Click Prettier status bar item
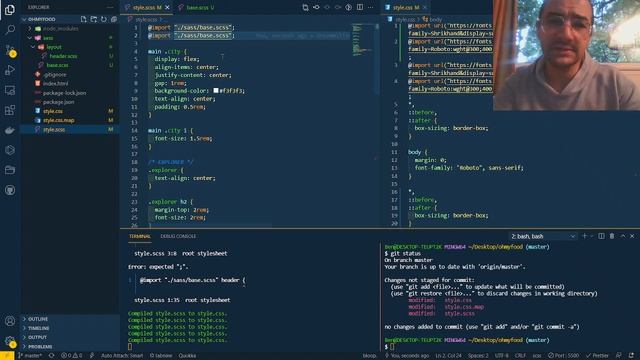This screenshot has width=640, height=360. coord(598,356)
